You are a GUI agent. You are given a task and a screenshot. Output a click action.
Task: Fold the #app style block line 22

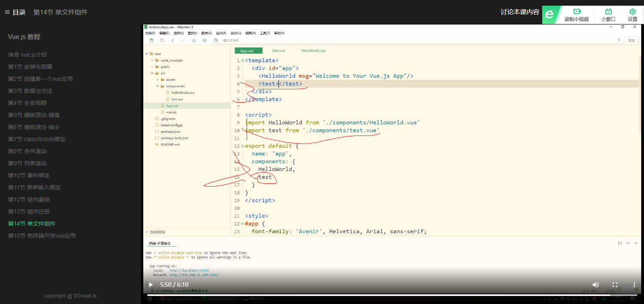click(242, 224)
